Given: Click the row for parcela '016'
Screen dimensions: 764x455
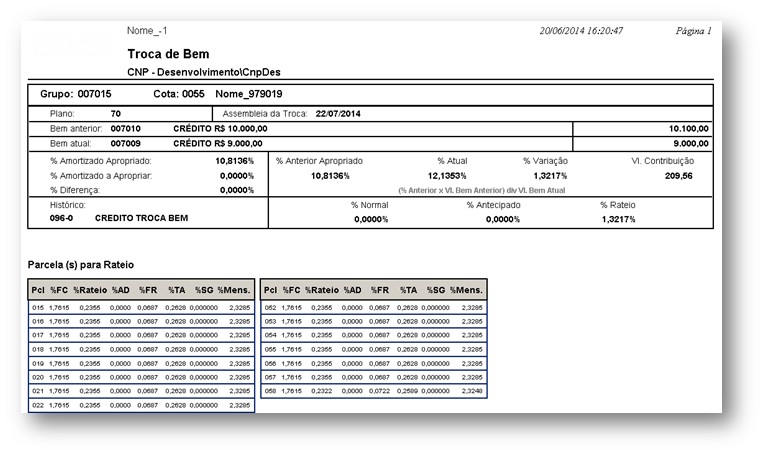Looking at the screenshot, I should click(x=141, y=322).
